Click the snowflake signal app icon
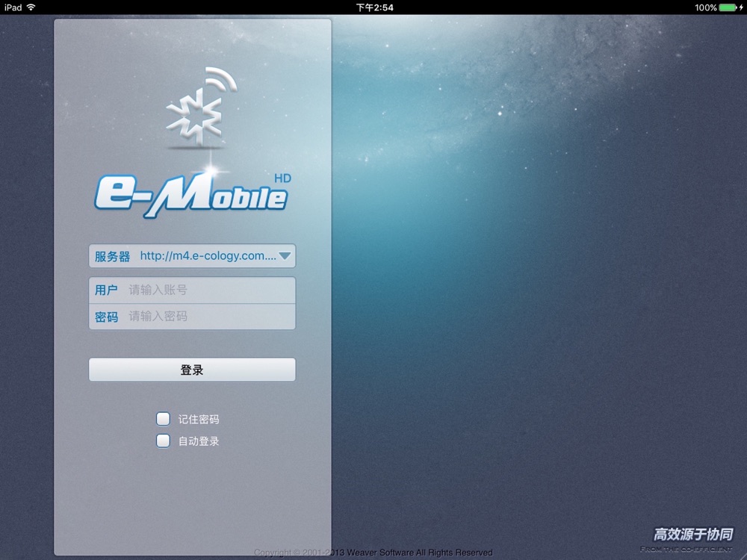 click(200, 107)
